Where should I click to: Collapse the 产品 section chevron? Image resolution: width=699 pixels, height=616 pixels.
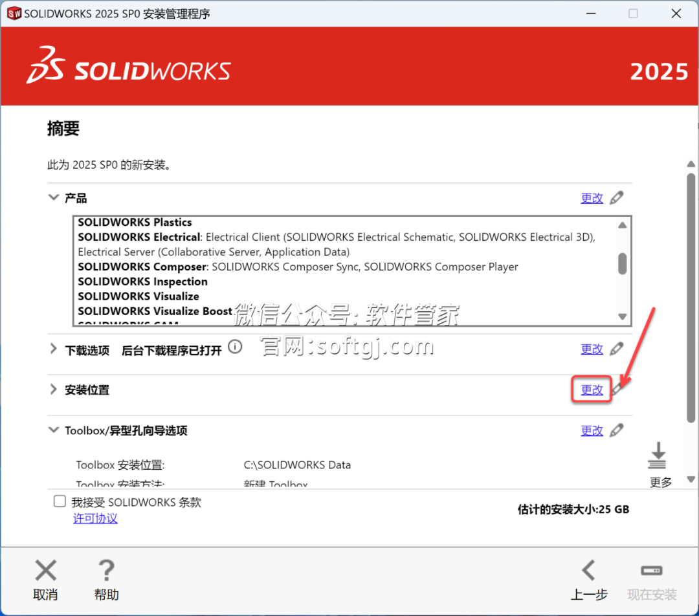click(54, 197)
